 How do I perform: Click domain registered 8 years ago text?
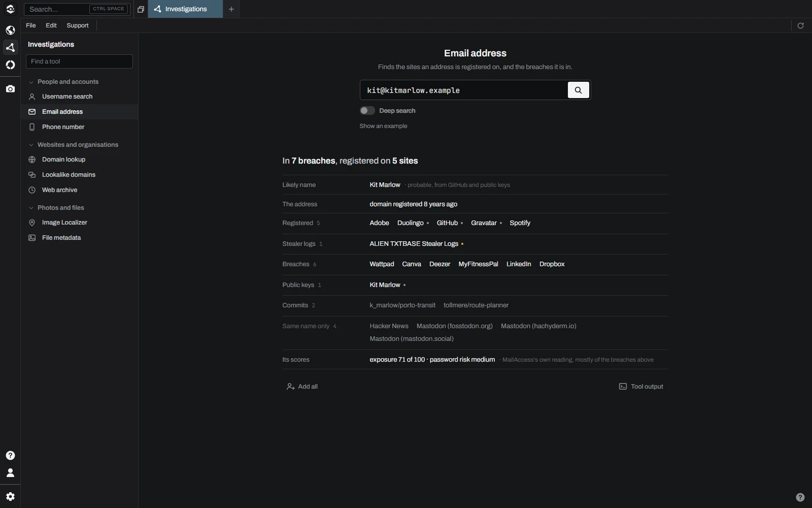click(x=413, y=204)
